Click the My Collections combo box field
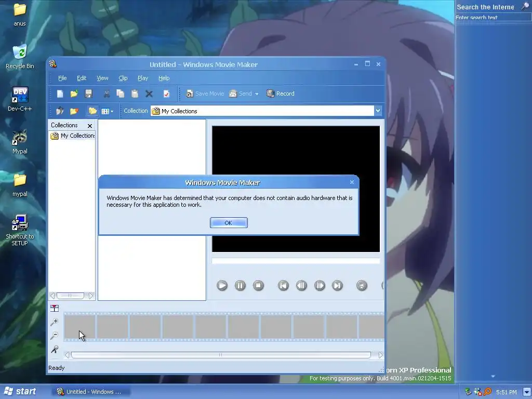The image size is (532, 399). point(262,111)
